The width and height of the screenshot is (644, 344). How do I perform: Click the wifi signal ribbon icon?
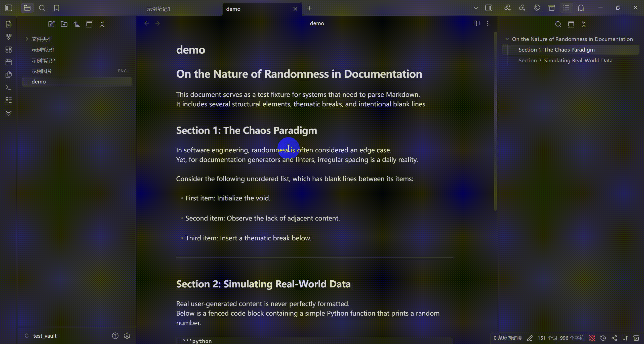pyautogui.click(x=9, y=113)
